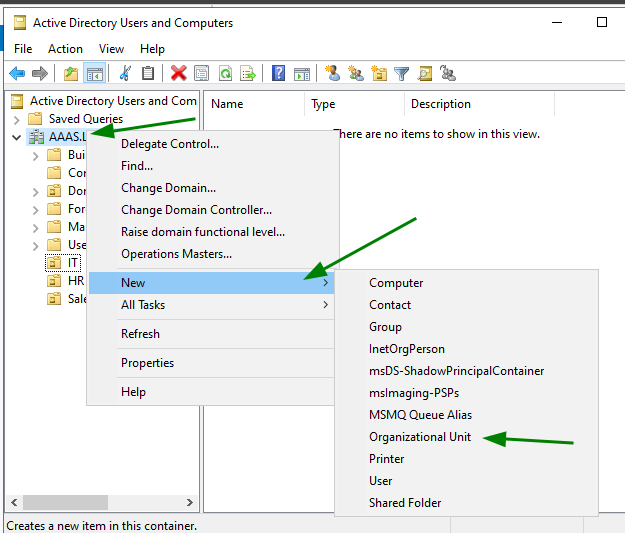Click the Find objects magnifier icon

coord(425,73)
